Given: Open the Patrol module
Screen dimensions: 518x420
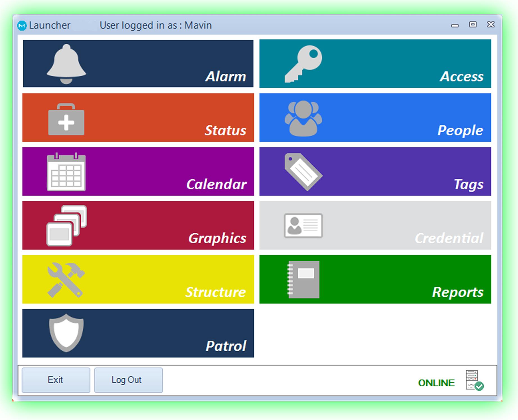Looking at the screenshot, I should point(138,334).
